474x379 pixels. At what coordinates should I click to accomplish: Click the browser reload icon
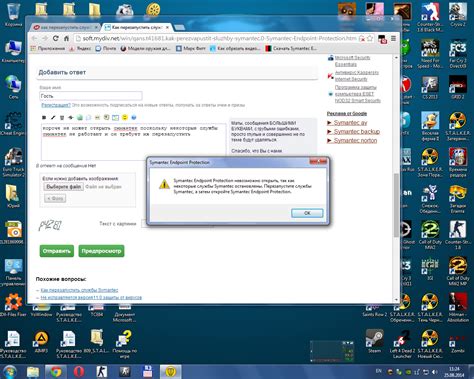(56, 38)
